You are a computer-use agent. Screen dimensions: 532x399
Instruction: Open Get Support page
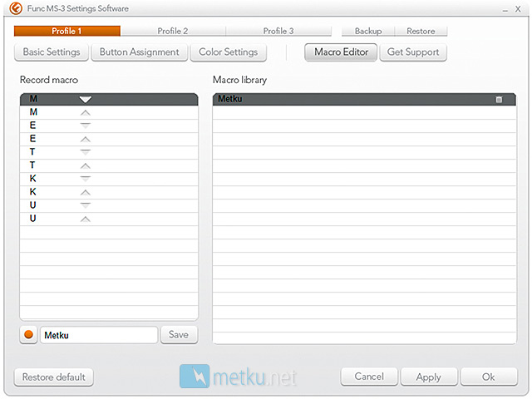pyautogui.click(x=413, y=52)
